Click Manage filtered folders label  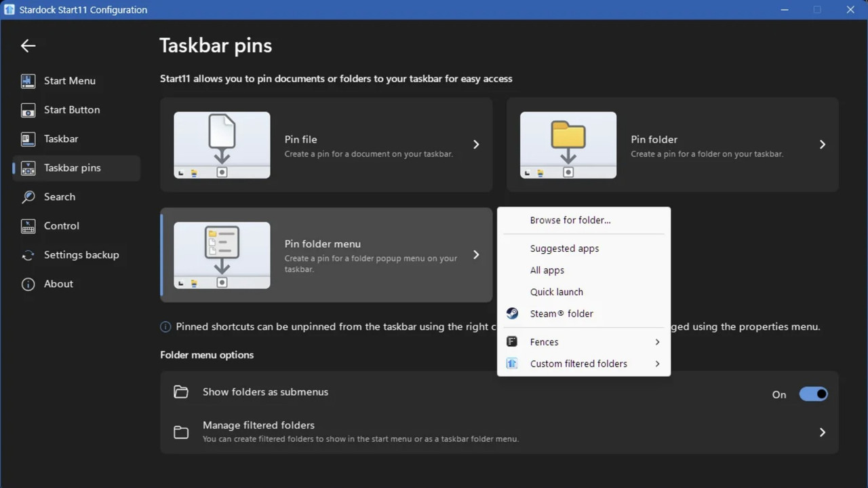point(258,426)
